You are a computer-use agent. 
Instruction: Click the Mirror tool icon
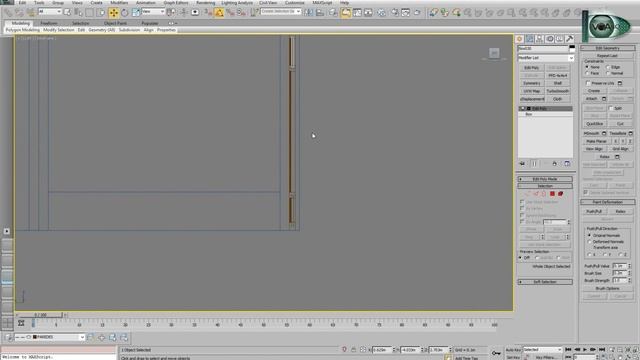[309, 13]
